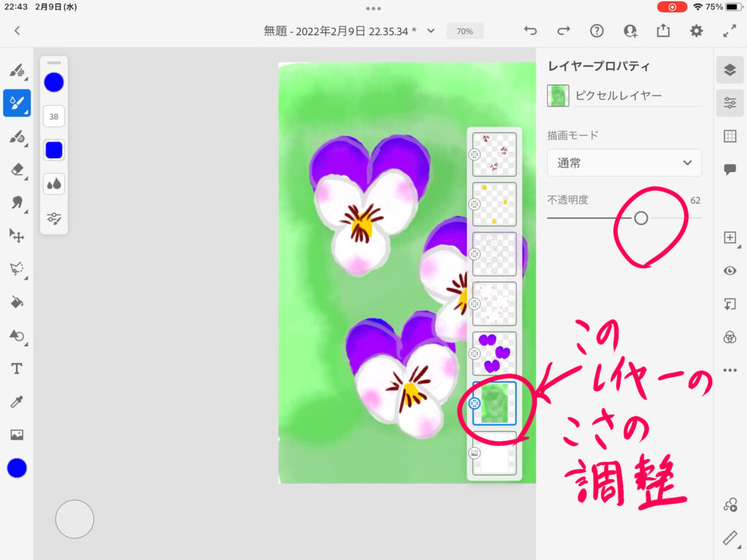Viewport: 747px width, 560px height.
Task: Open the Share/Export icon
Action: (663, 31)
